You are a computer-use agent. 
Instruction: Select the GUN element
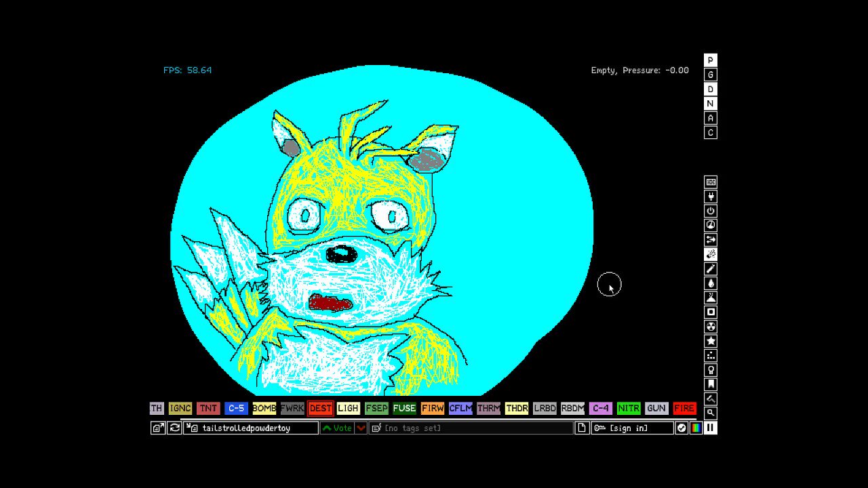coord(656,408)
